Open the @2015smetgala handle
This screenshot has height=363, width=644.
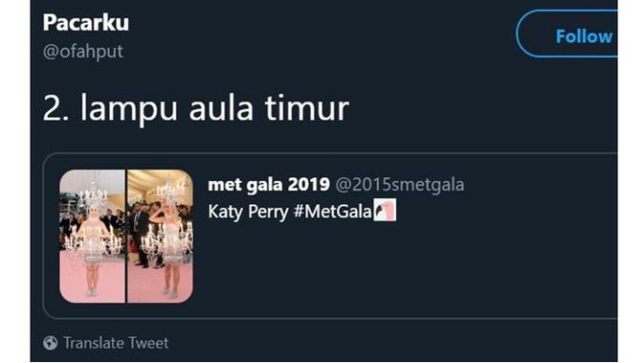(400, 185)
